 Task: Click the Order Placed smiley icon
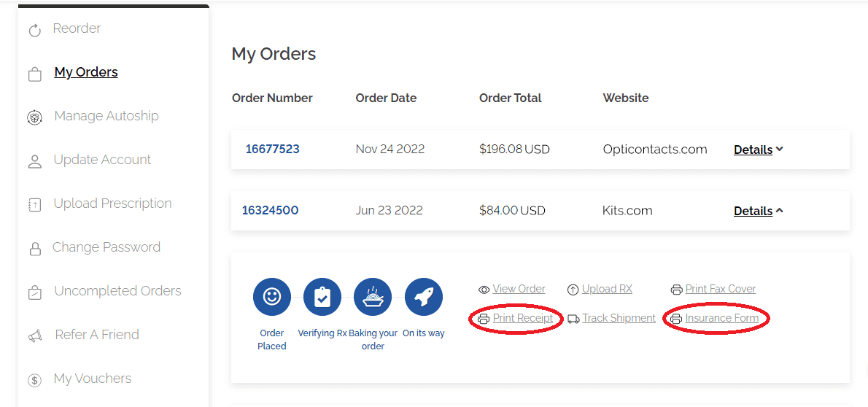point(271,297)
